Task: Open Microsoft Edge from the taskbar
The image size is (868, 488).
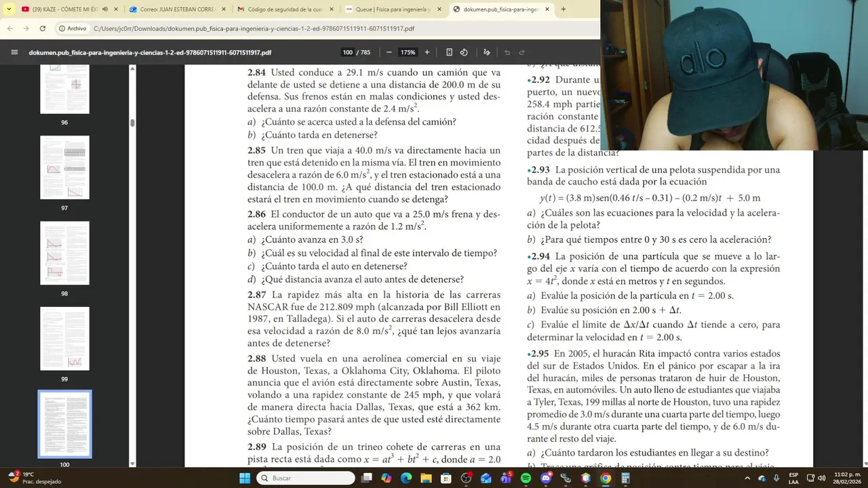Action: pos(406,478)
